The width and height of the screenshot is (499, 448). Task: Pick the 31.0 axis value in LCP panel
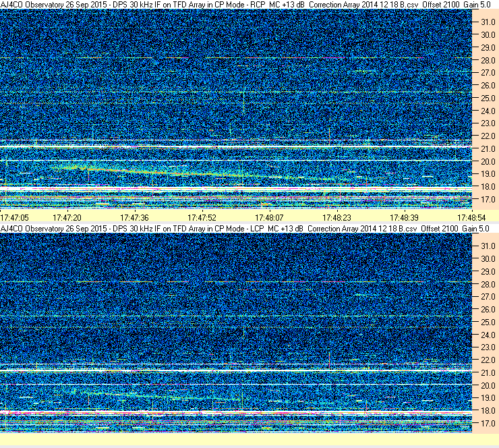coord(488,246)
